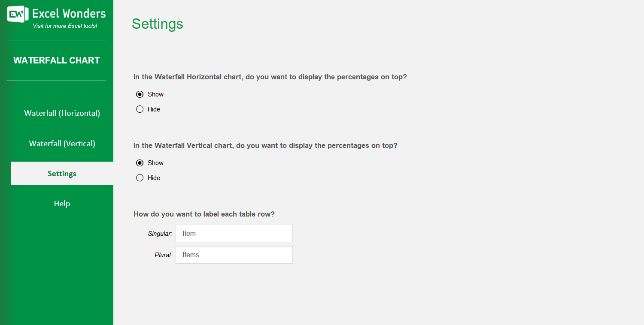
Task: Go to the Waterfall (Horizontal) page
Action: (62, 113)
